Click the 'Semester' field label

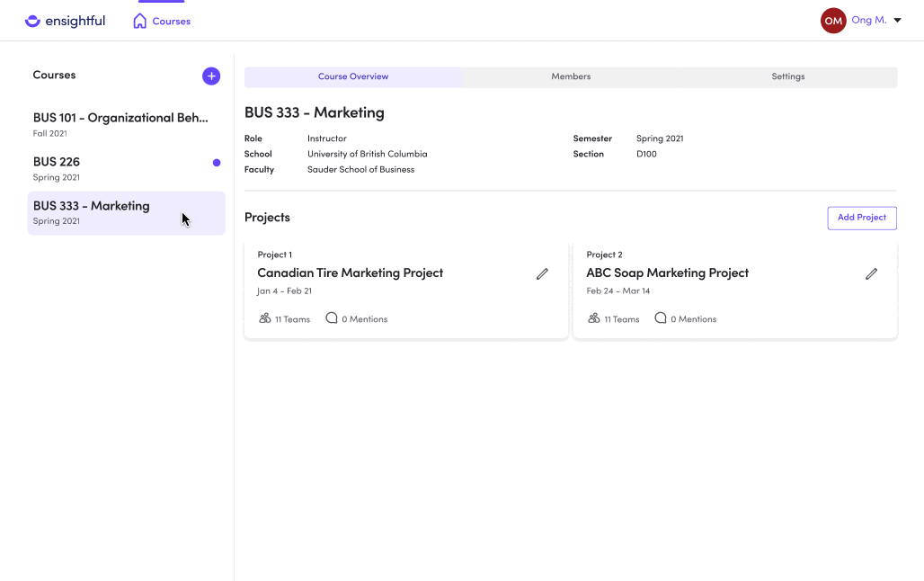(x=592, y=139)
